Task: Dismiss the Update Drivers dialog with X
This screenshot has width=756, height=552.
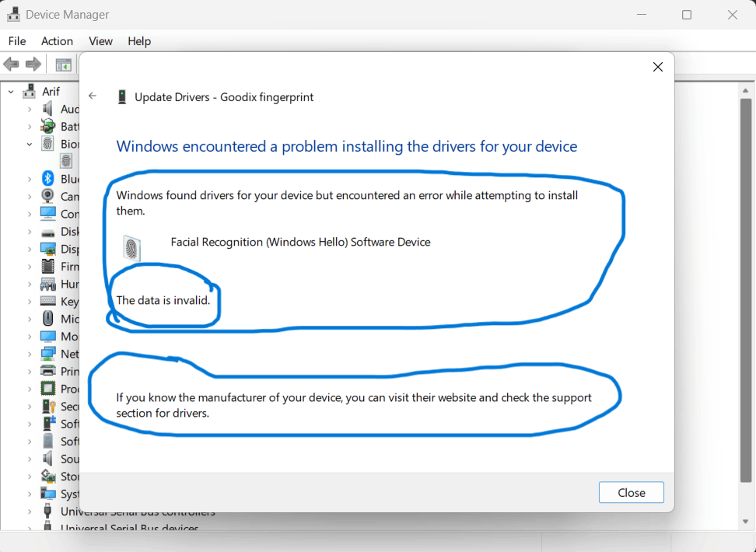Action: (x=658, y=67)
